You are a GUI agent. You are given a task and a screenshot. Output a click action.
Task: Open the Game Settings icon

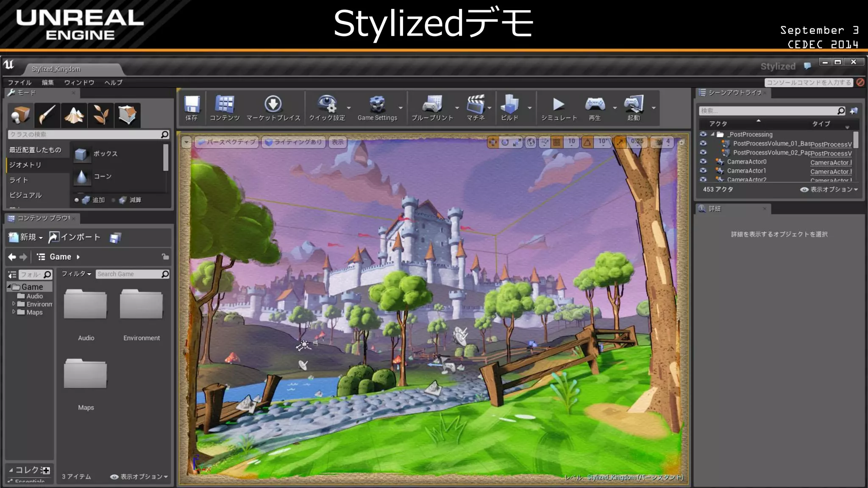(377, 104)
